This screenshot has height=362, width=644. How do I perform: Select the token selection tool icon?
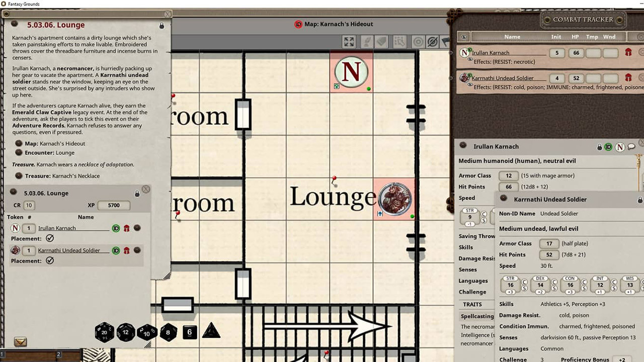400,42
